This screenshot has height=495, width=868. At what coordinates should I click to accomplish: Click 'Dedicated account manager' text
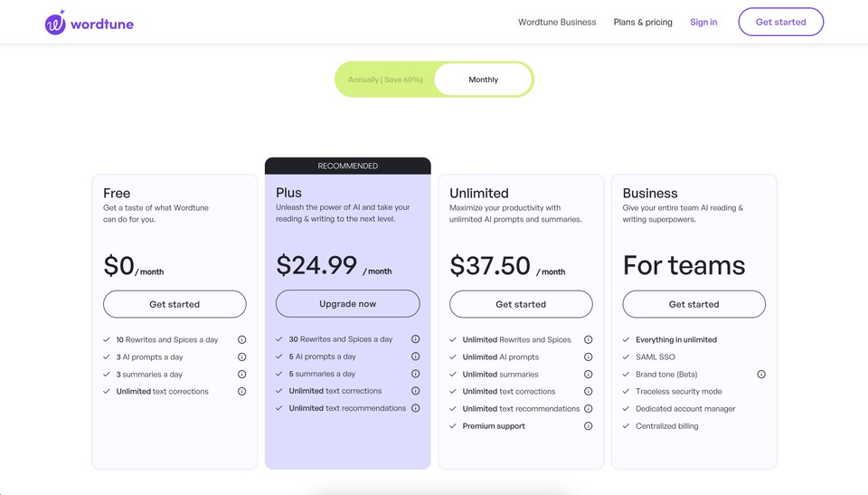click(685, 408)
